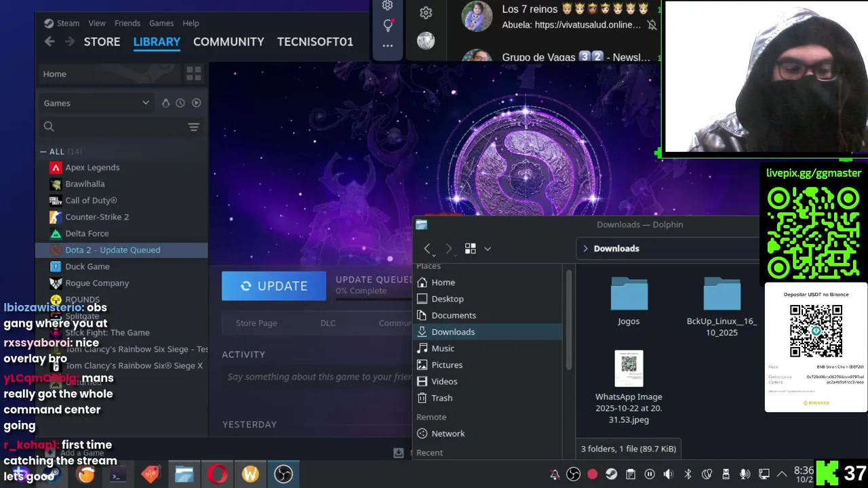The height and width of the screenshot is (488, 868).
Task: Show hidden system tray icons arrow
Action: coord(782,474)
